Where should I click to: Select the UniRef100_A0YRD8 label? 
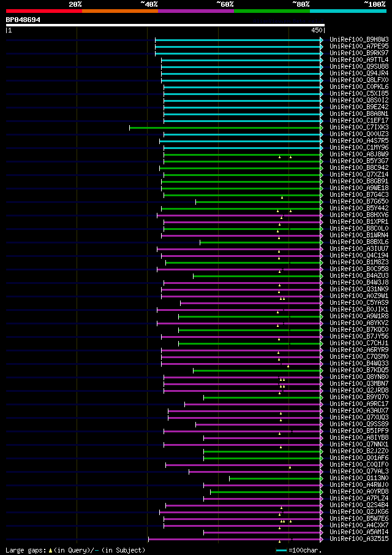point(359,492)
